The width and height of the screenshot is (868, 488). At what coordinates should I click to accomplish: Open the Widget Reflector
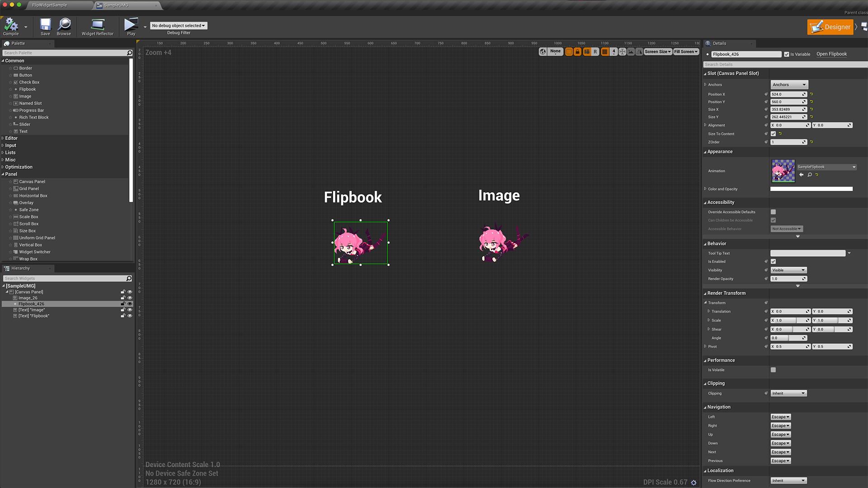click(x=97, y=24)
